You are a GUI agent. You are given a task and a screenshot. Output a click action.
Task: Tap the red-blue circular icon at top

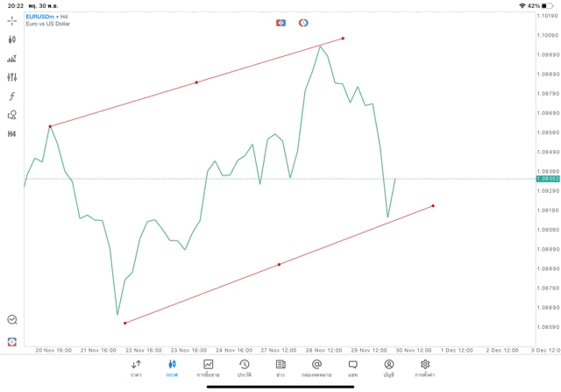(303, 22)
